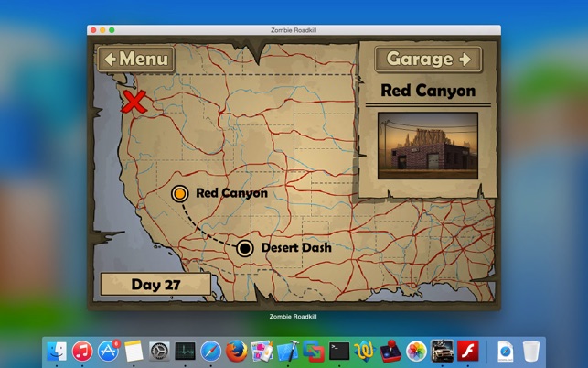The width and height of the screenshot is (588, 368).
Task: Click the red X destination mark on map
Action: [134, 102]
